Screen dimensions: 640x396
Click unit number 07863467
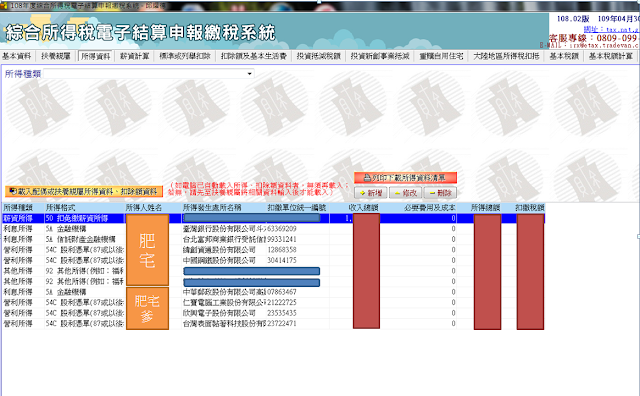click(x=282, y=292)
